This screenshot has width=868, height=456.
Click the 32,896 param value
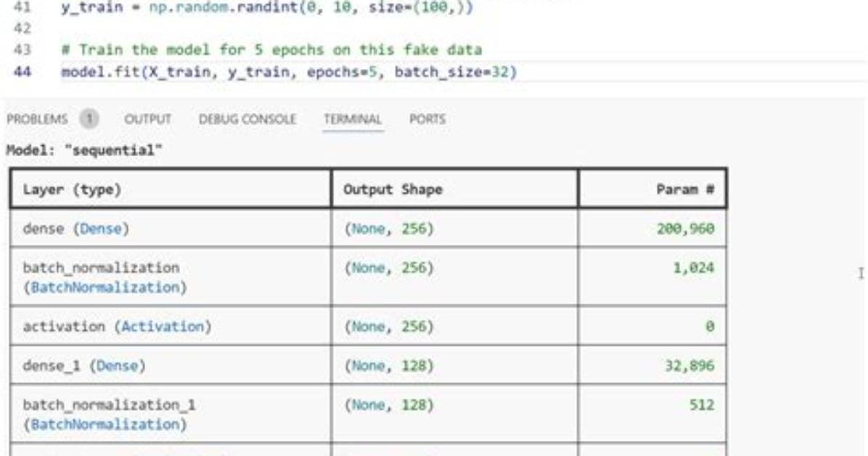689,366
